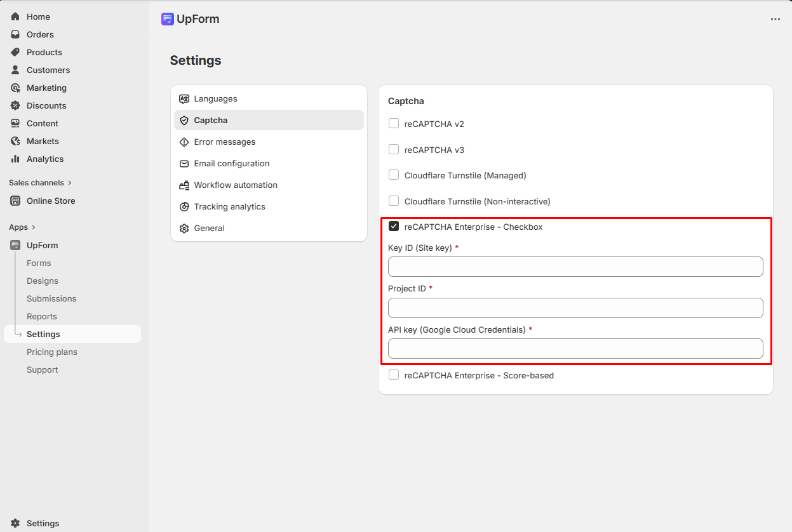Click the Email configuration envelope icon

[184, 164]
